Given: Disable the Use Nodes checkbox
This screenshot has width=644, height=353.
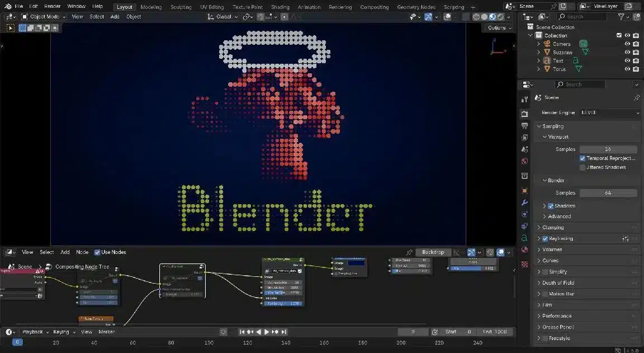Looking at the screenshot, I should point(97,252).
